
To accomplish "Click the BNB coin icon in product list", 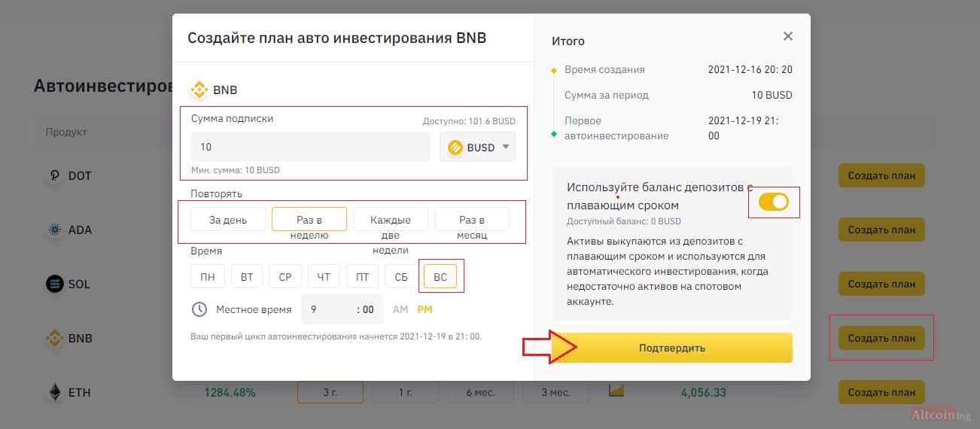I will 55,338.
